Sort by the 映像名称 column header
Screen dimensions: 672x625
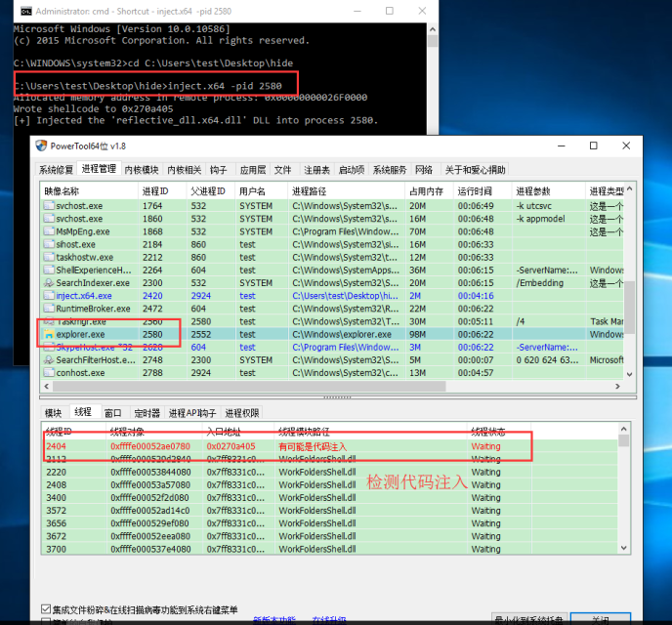pyautogui.click(x=89, y=191)
